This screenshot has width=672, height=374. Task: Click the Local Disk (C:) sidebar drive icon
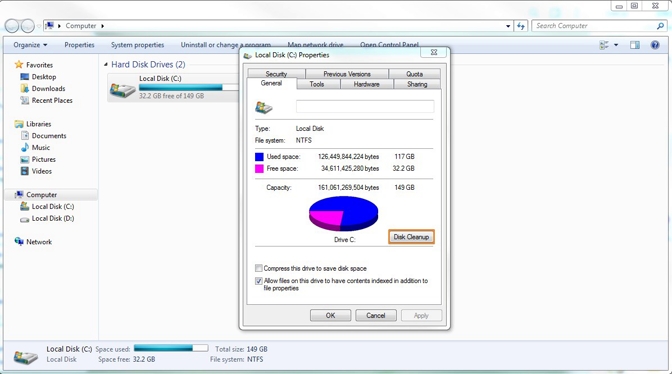coord(24,206)
